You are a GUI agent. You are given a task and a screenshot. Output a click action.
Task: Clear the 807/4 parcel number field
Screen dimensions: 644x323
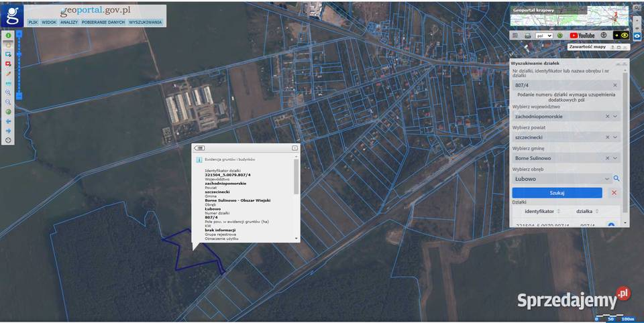point(615,85)
